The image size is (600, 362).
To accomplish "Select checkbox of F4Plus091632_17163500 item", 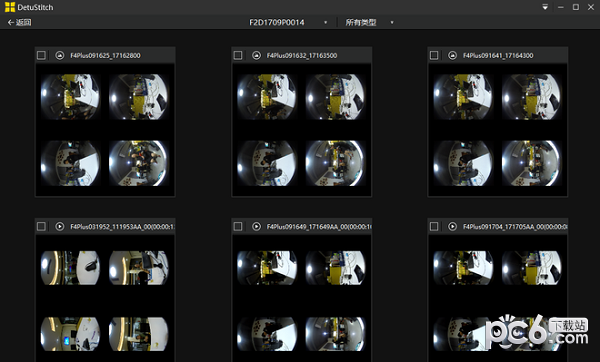I will 238,55.
